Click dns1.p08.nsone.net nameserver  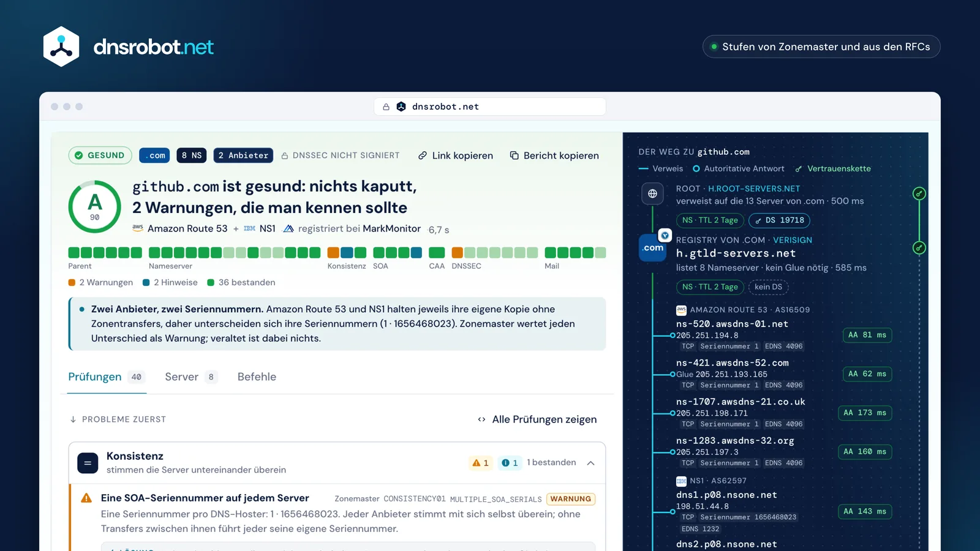726,495
